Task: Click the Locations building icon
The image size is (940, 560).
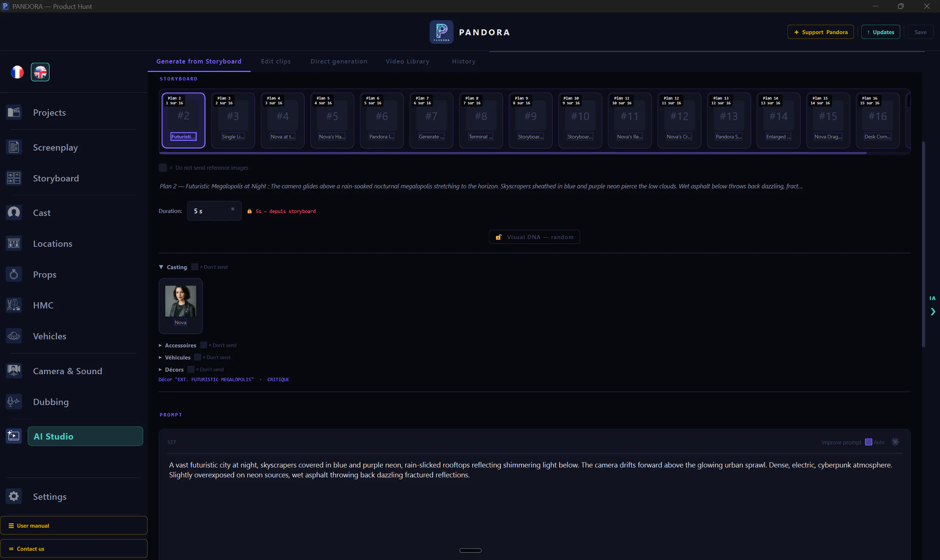Action: coord(14,243)
